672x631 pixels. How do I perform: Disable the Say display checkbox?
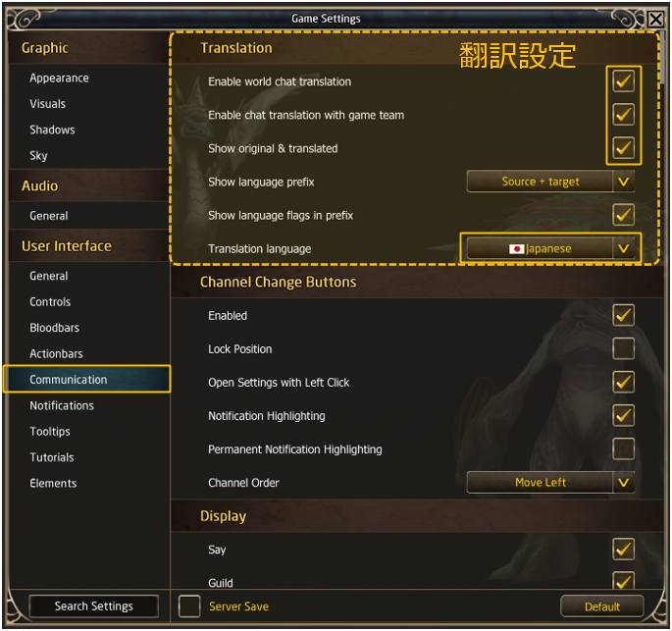click(x=623, y=550)
